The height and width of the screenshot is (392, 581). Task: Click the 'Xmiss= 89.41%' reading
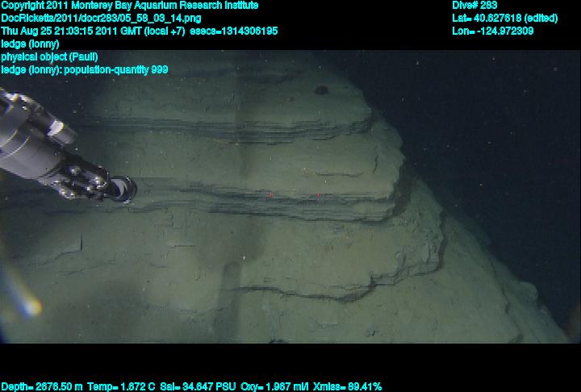pyautogui.click(x=347, y=386)
